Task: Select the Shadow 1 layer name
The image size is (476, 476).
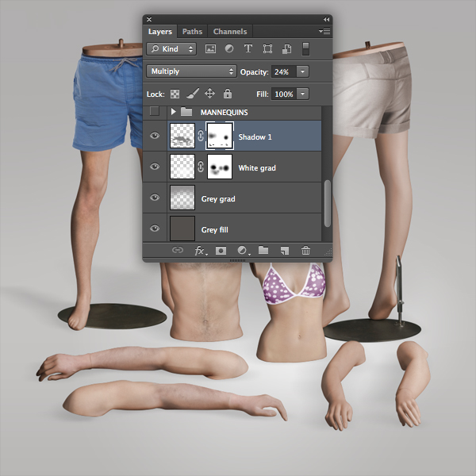Action: click(255, 137)
